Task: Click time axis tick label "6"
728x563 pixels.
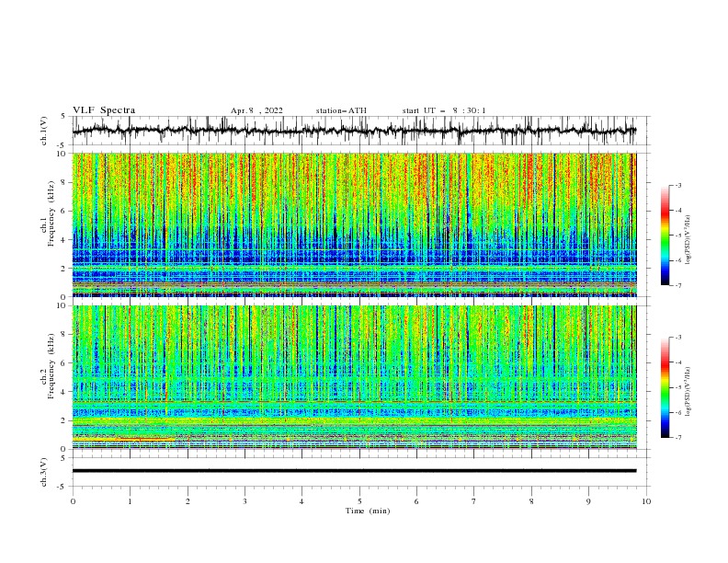Action: (416, 501)
